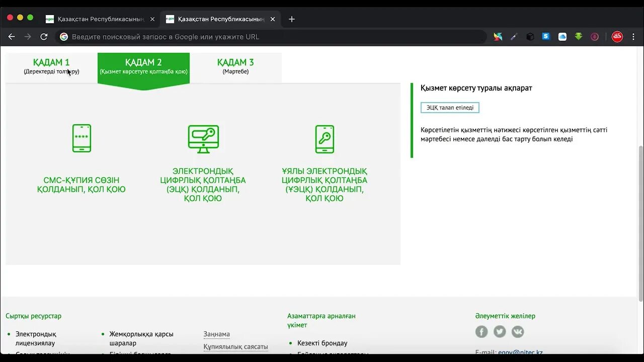This screenshot has height=362, width=644.
Task: Click the colorful pinwheel extension icon
Action: 498,37
